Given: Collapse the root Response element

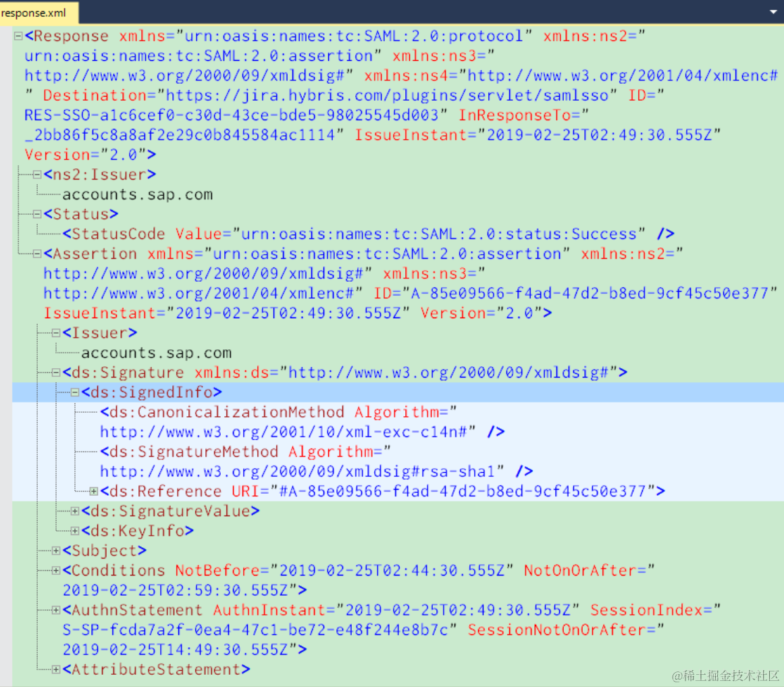Looking at the screenshot, I should [x=18, y=36].
